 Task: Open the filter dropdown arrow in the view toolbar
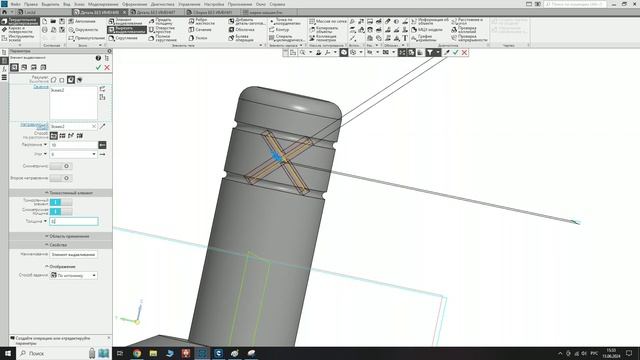(x=438, y=53)
